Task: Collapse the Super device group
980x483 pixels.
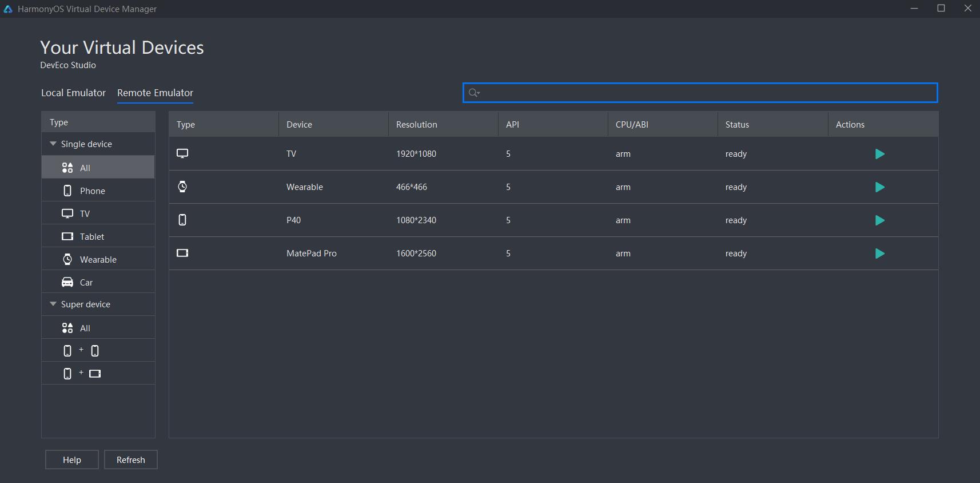Action: coord(53,304)
